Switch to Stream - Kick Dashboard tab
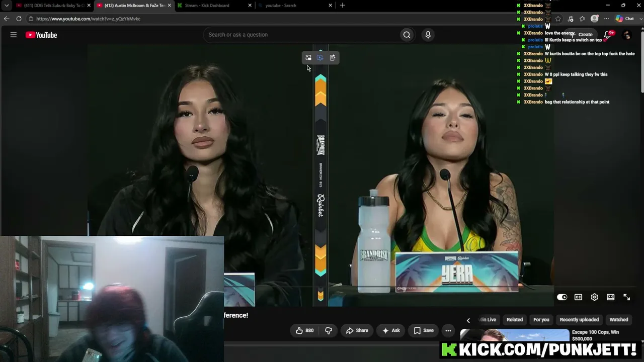 pos(214,6)
